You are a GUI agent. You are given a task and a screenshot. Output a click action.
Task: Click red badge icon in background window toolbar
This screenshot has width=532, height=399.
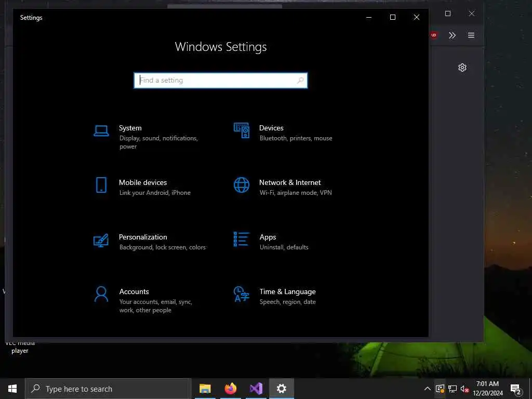[434, 35]
